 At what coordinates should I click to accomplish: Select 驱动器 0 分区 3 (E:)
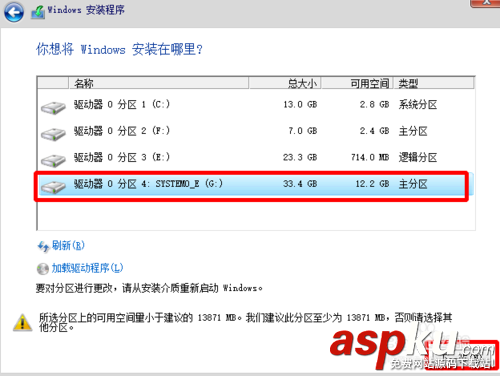coord(122,157)
